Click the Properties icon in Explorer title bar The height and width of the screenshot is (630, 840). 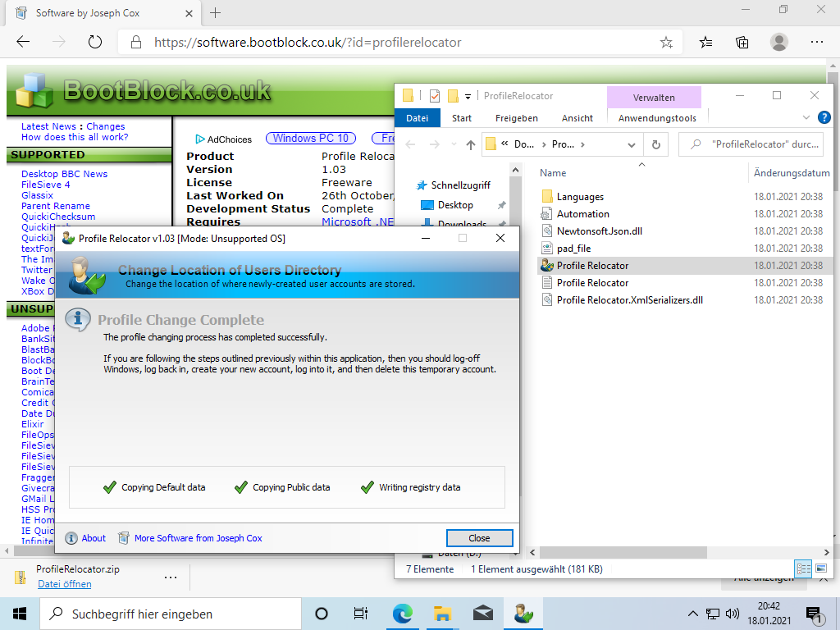pyautogui.click(x=435, y=96)
